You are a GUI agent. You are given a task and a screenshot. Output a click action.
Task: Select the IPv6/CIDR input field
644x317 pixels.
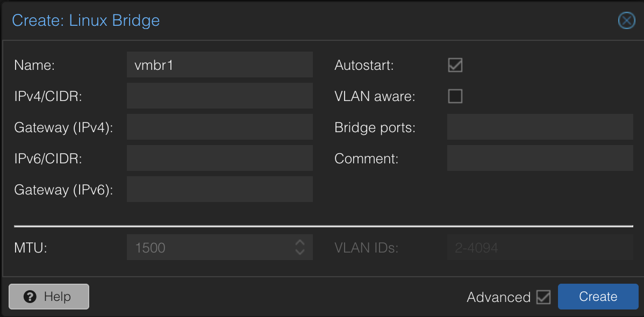point(219,158)
